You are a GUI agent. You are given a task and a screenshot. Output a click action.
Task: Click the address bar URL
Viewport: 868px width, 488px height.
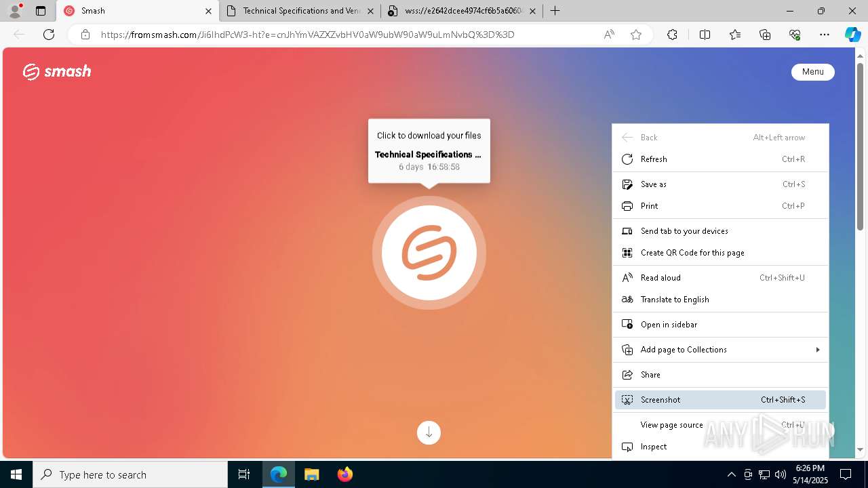pyautogui.click(x=307, y=35)
